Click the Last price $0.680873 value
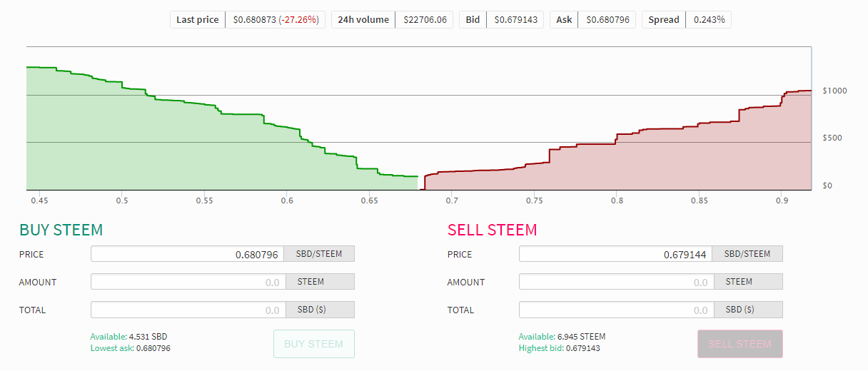868x371 pixels. coord(276,20)
